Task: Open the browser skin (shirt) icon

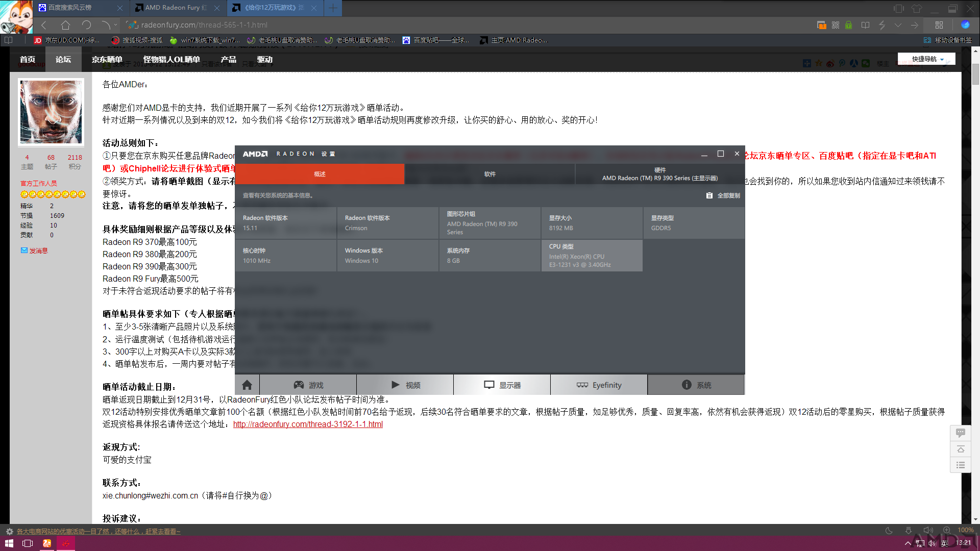Action: pos(917,8)
